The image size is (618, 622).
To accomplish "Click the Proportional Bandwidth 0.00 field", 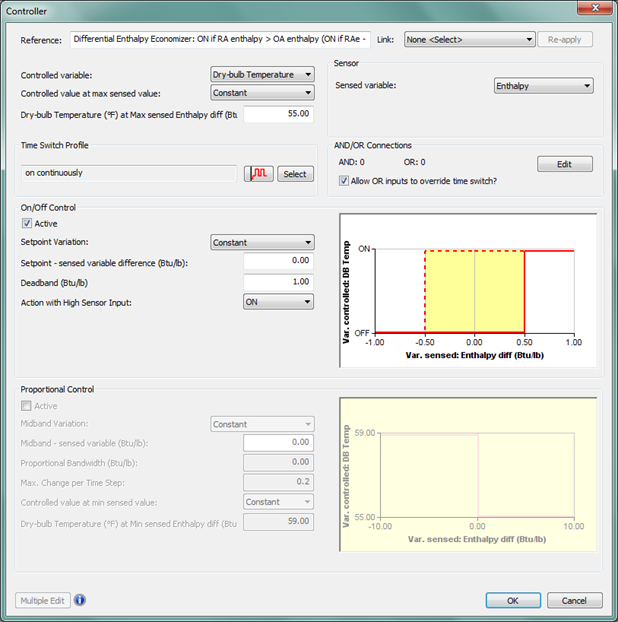I will [x=278, y=462].
